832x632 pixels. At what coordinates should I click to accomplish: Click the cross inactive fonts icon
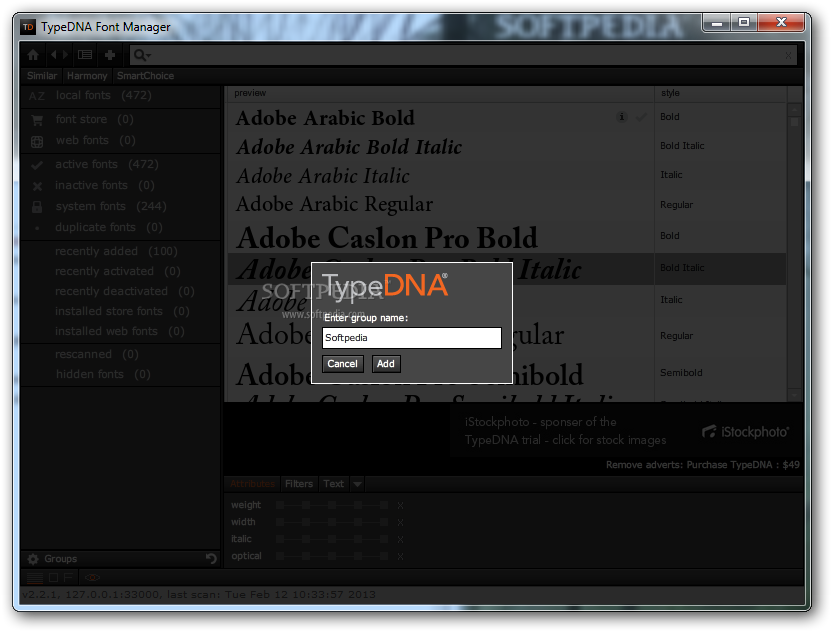[37, 186]
